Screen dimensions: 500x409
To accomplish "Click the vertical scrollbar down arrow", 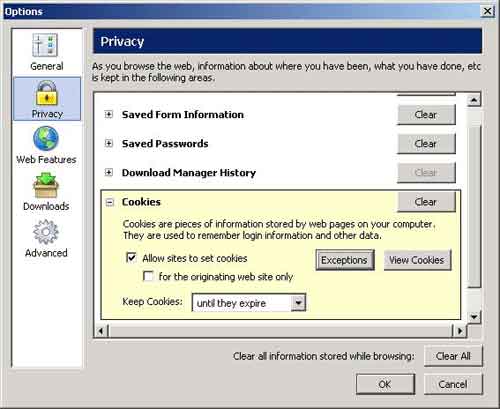I will coord(474,317).
